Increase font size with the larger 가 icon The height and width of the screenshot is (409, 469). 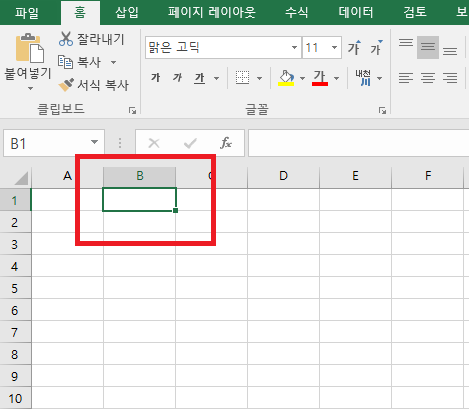point(354,48)
